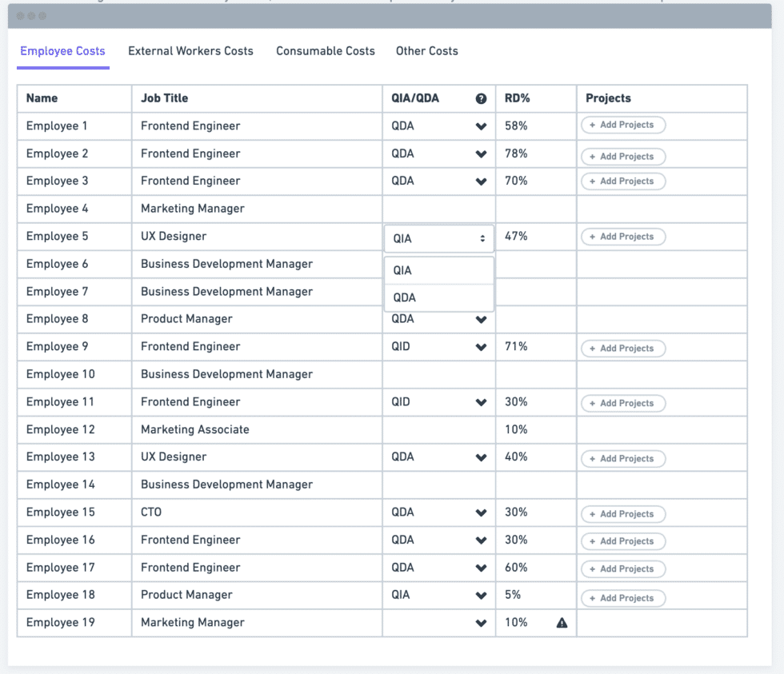Click the 60% RD value for Employee 17
This screenshot has height=674, width=784.
pyautogui.click(x=516, y=568)
